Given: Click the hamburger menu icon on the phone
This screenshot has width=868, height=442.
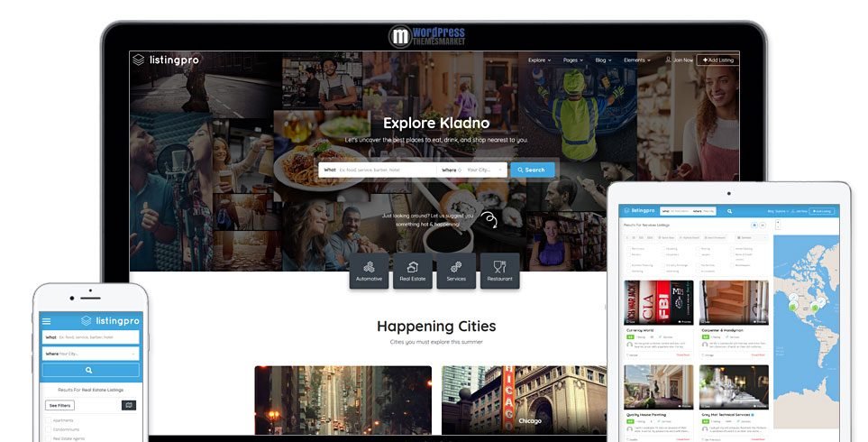Looking at the screenshot, I should 47,321.
